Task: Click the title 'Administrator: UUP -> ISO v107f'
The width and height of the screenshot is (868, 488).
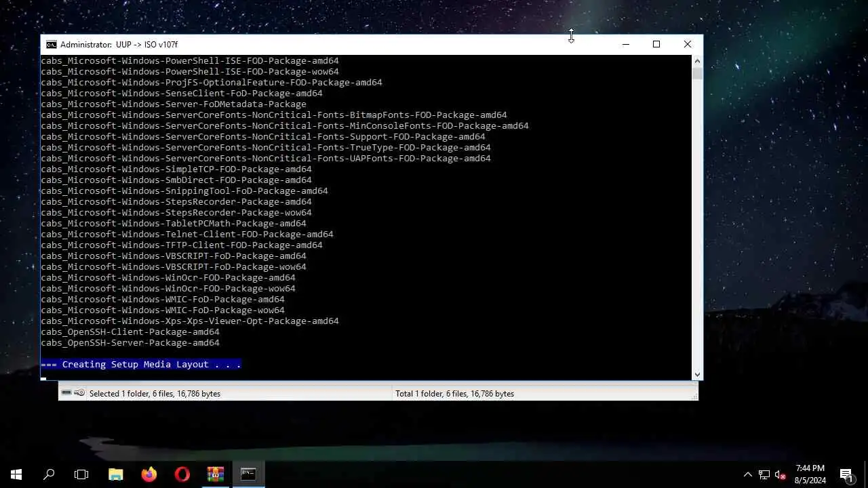Action: coord(119,45)
